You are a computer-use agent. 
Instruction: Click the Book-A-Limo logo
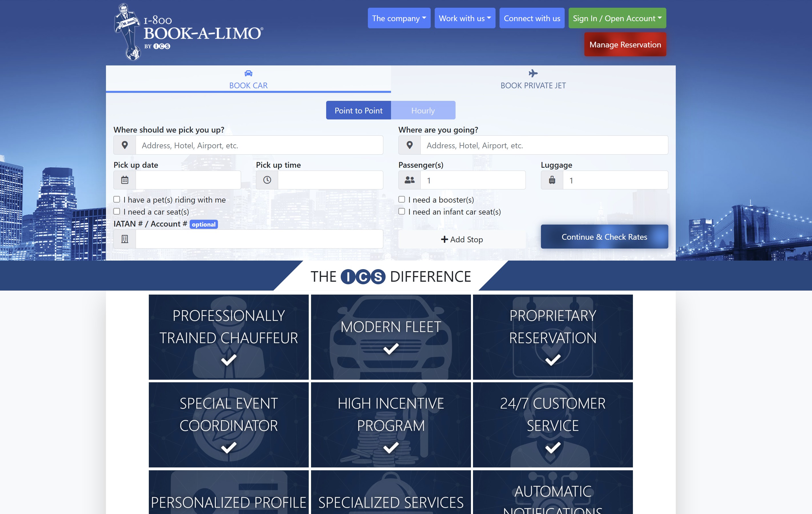[189, 32]
